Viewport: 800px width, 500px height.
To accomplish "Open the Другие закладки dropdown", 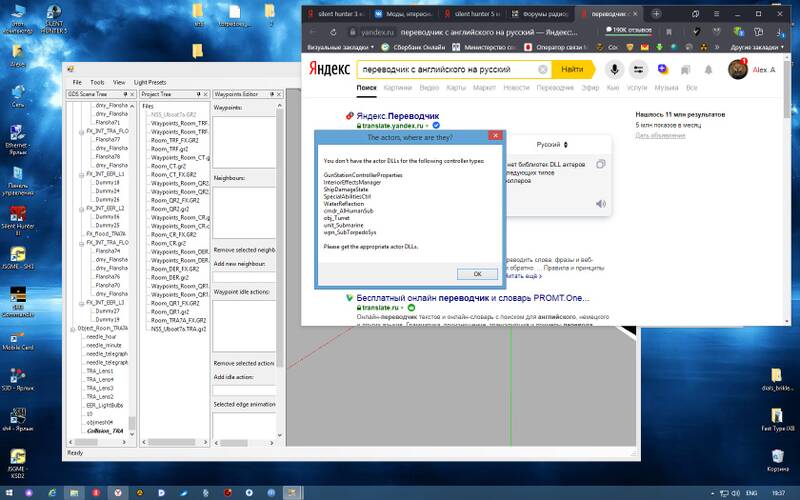I will tap(757, 47).
